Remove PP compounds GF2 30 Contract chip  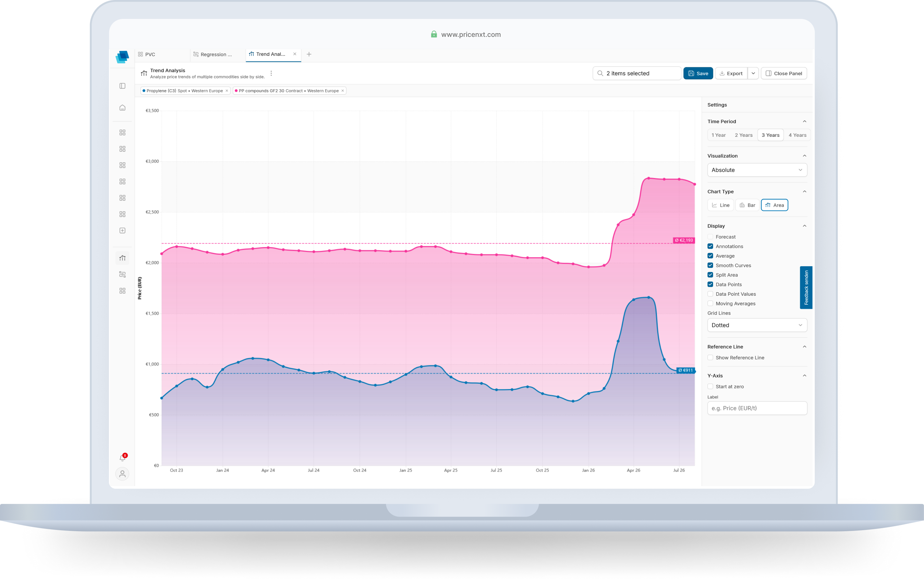tap(343, 91)
